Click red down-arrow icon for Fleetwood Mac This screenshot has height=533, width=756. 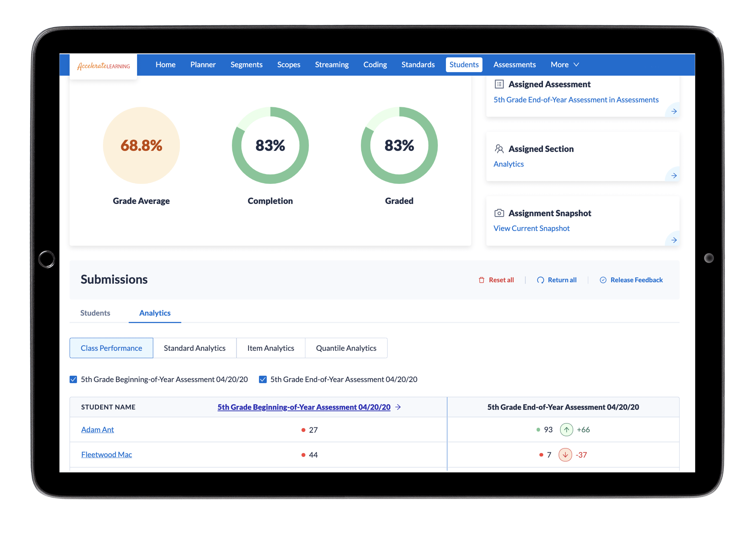point(565,455)
